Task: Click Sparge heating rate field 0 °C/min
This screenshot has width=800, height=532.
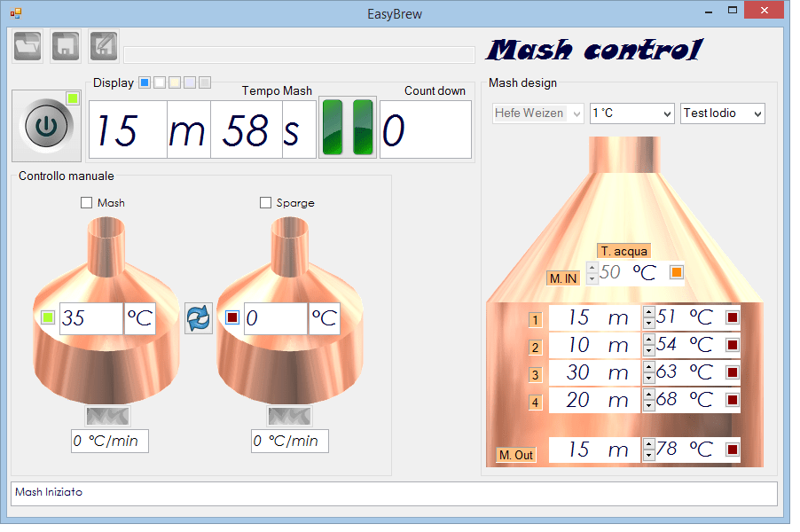Action: click(290, 441)
